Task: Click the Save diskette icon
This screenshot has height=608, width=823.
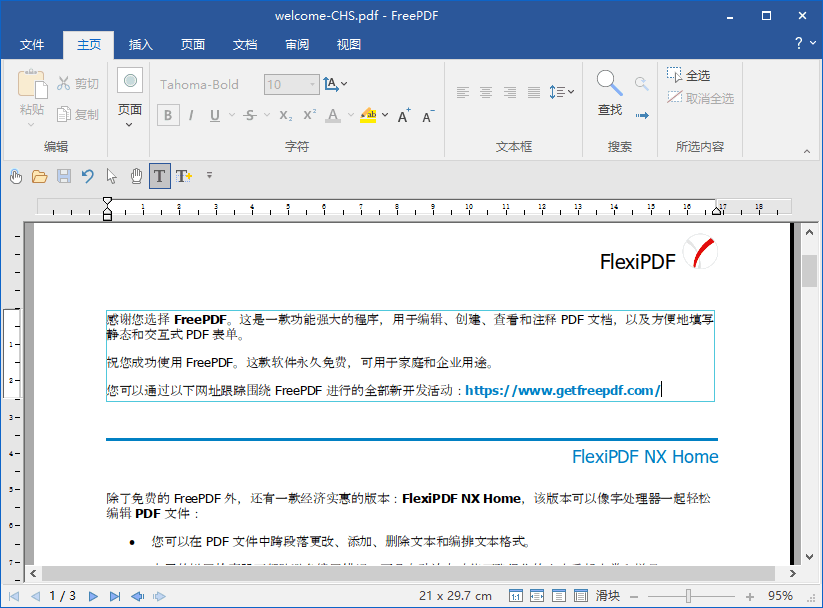Action: point(64,176)
